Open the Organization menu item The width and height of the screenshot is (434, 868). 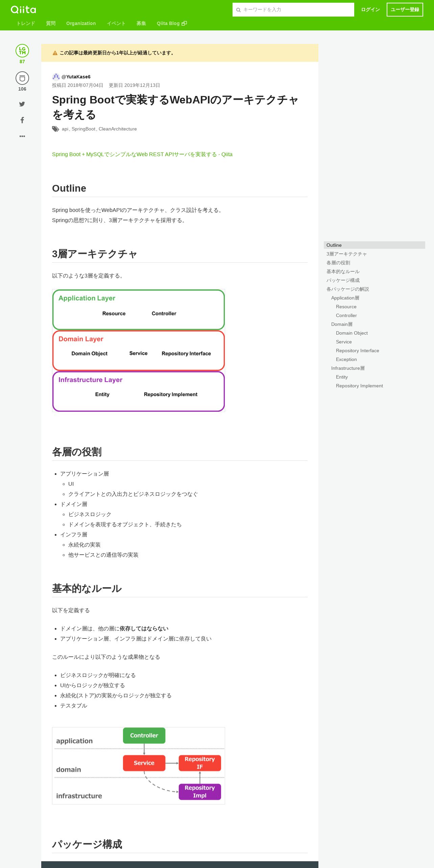click(81, 23)
